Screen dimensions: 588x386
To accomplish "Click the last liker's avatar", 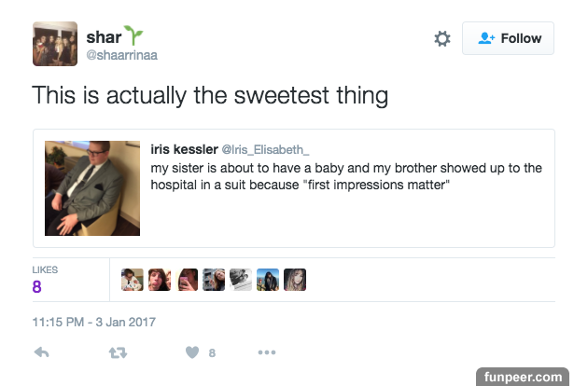I will coord(295,280).
